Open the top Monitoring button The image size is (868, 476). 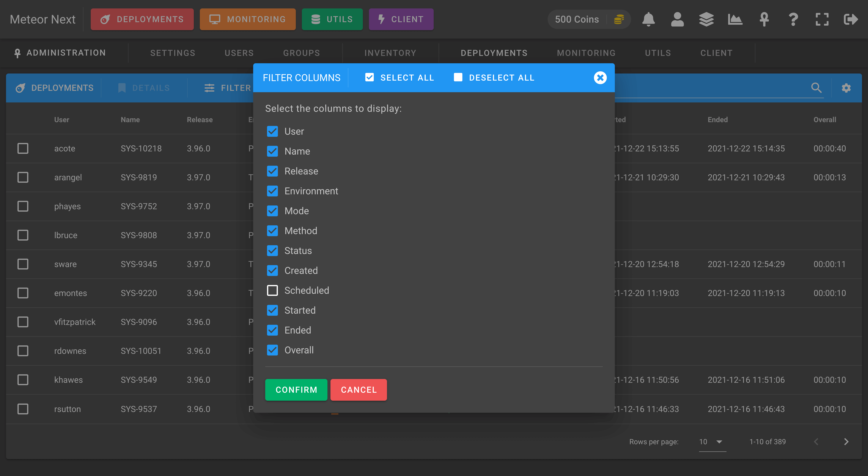pos(248,19)
